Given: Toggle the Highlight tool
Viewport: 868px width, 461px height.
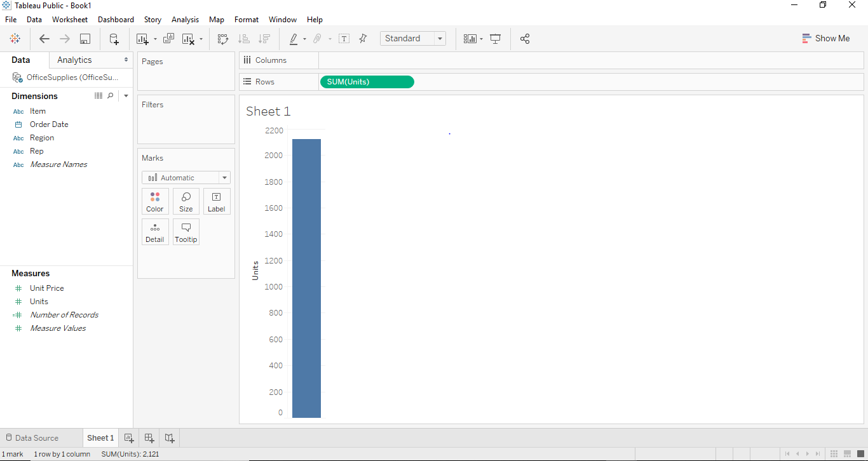Looking at the screenshot, I should click(x=295, y=38).
